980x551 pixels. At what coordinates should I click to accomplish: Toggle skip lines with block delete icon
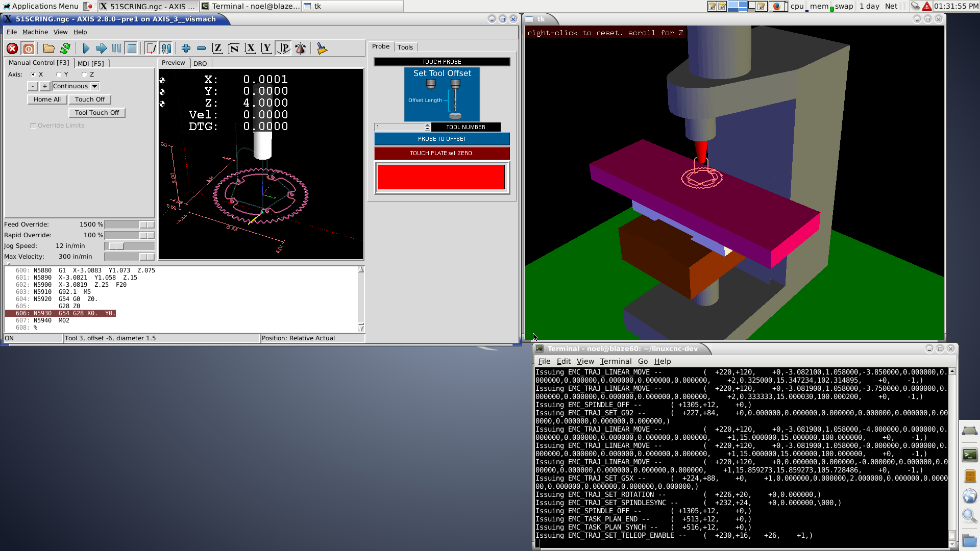[x=152, y=48]
